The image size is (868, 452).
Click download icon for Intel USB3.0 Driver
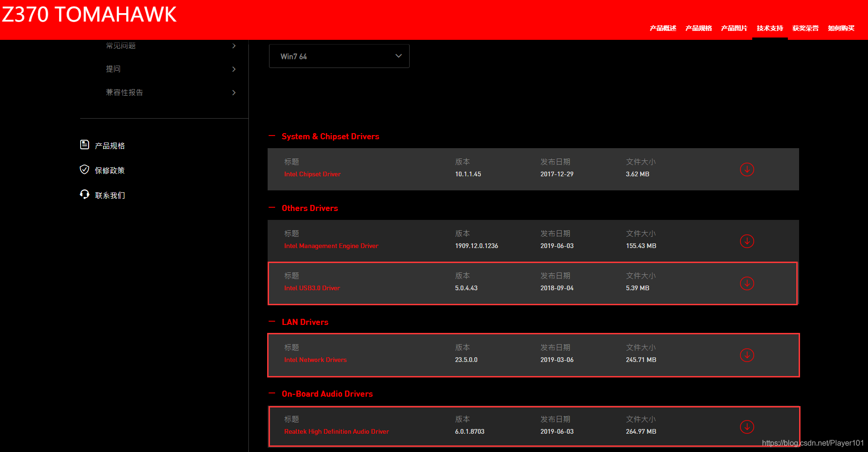pos(747,283)
